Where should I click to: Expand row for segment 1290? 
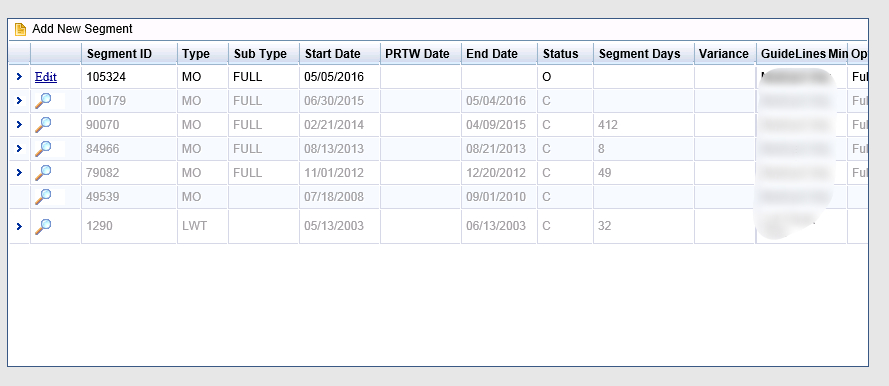[x=19, y=226]
